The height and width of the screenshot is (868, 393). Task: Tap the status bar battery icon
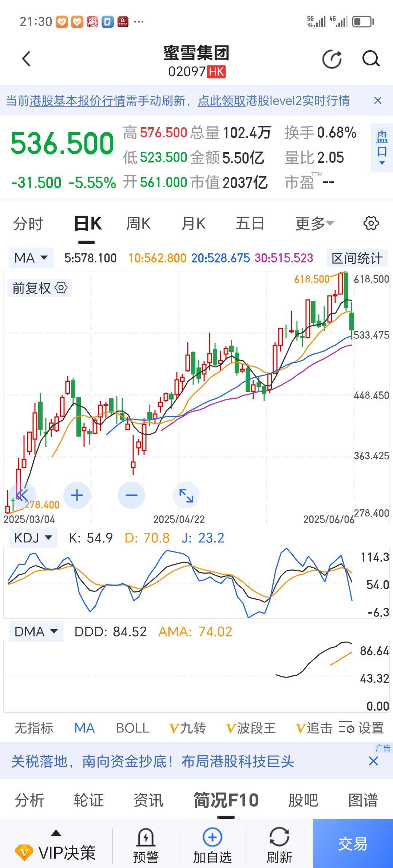[363, 22]
